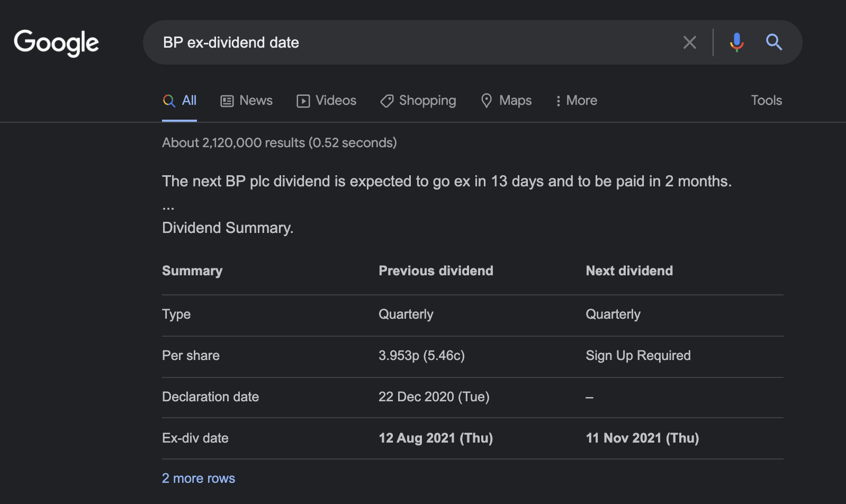This screenshot has width=846, height=504.
Task: Click the 11 Nov 2021 (Thu) date
Action: (642, 438)
